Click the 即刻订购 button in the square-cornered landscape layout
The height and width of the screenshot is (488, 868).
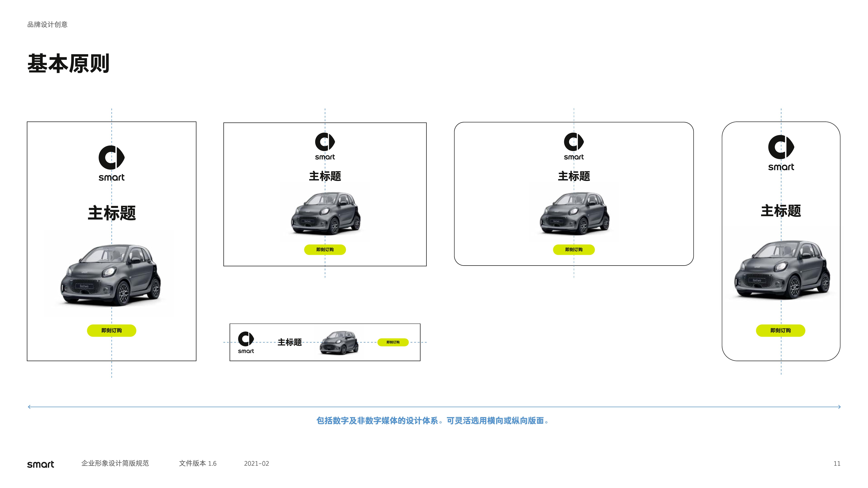click(x=325, y=250)
